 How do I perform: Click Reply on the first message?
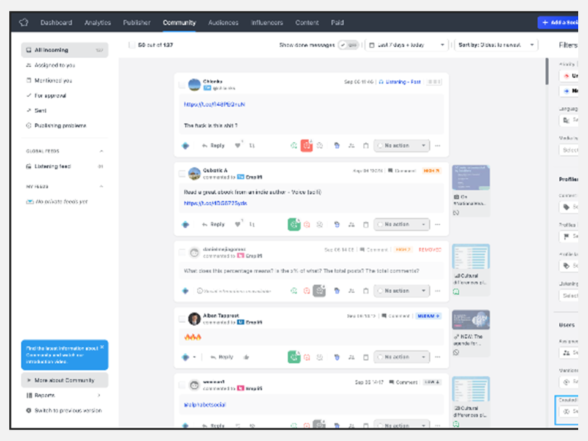[x=213, y=146]
